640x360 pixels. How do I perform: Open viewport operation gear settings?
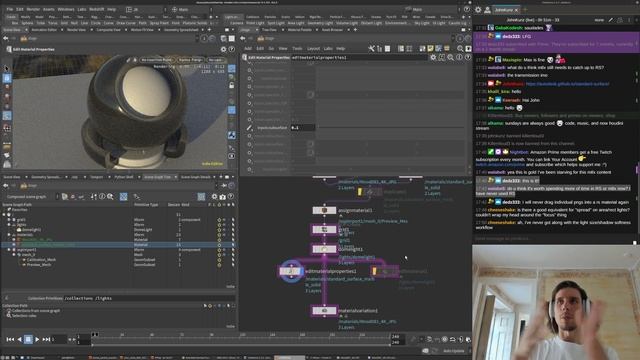(x=223, y=49)
